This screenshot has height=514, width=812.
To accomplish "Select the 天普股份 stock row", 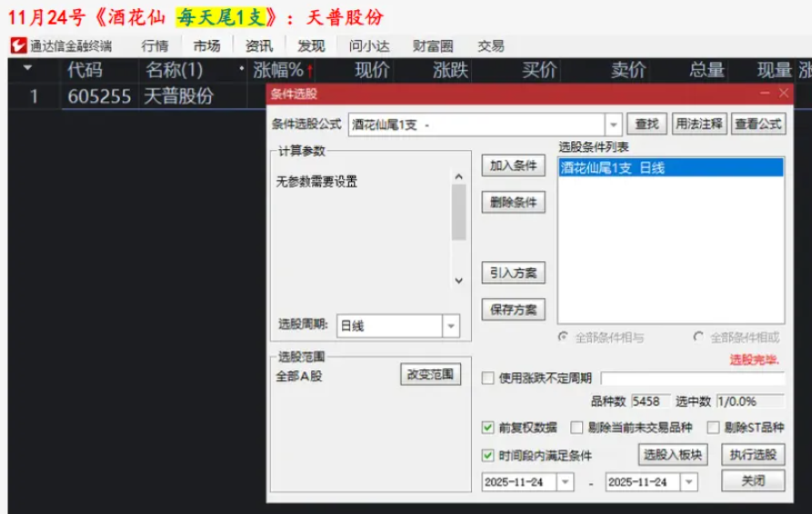I will click(x=178, y=96).
